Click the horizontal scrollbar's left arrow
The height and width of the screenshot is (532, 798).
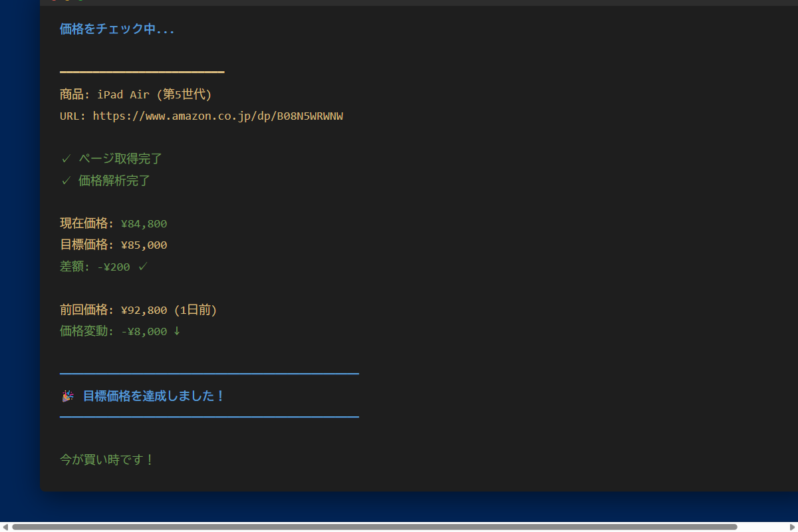coord(5,527)
